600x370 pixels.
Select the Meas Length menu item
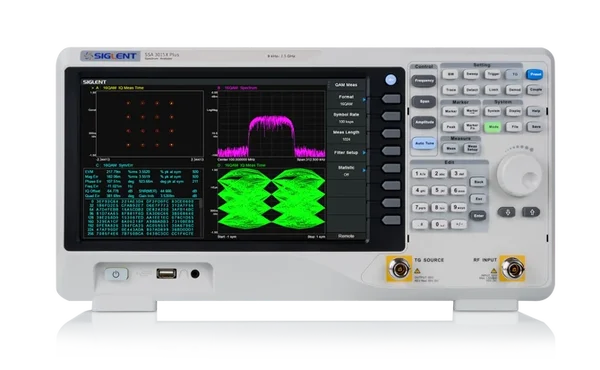(x=346, y=135)
